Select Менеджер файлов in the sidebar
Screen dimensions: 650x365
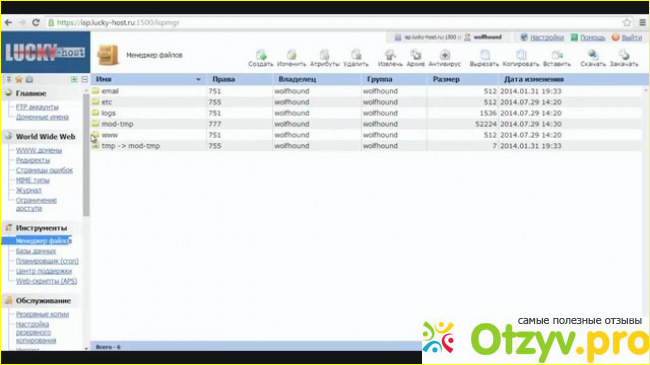[44, 241]
